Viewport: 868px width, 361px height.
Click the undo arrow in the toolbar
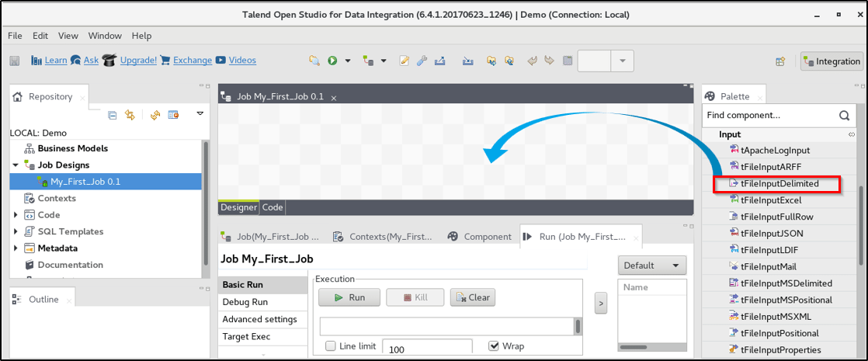[532, 61]
